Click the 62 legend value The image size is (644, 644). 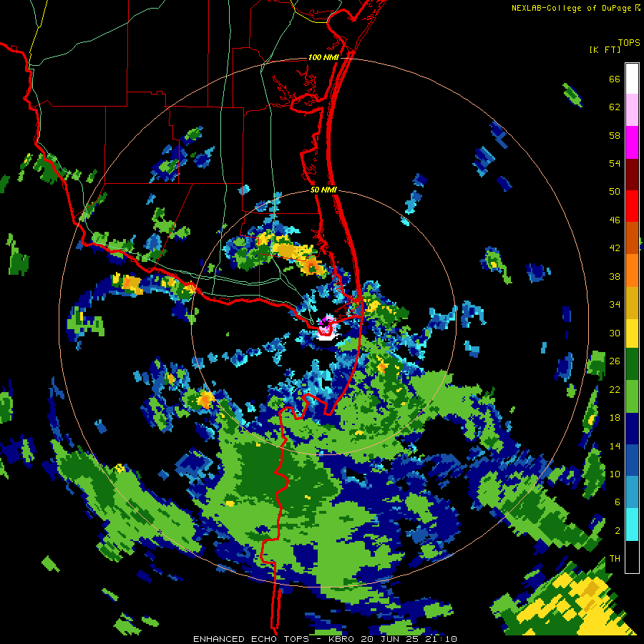[x=615, y=107]
